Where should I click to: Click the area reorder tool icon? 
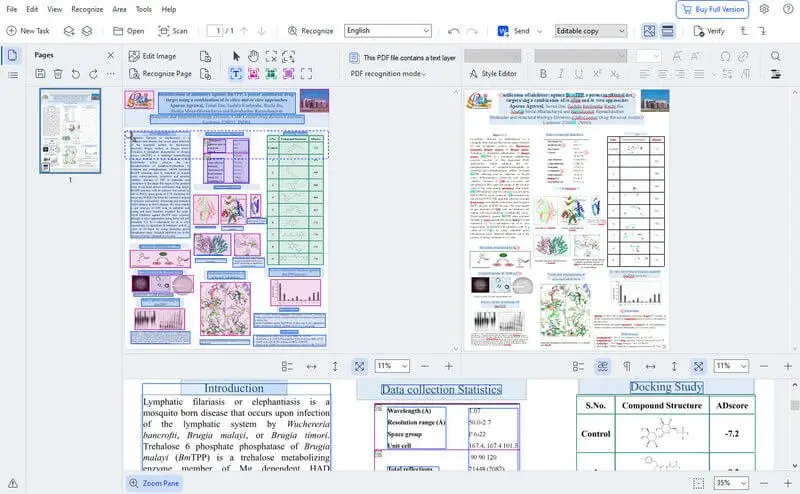tap(288, 56)
